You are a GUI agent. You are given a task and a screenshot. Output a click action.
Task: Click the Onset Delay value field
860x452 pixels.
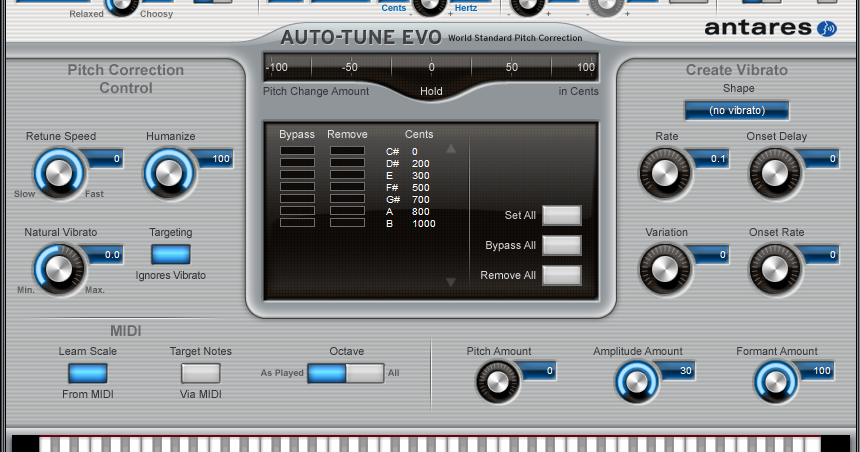coord(819,159)
